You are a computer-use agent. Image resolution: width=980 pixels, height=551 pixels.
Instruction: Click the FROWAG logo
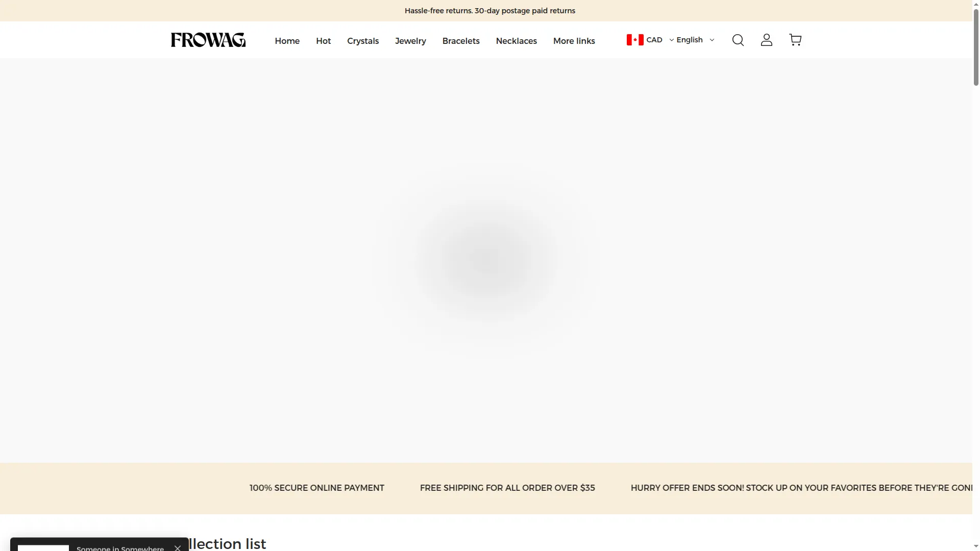click(208, 40)
